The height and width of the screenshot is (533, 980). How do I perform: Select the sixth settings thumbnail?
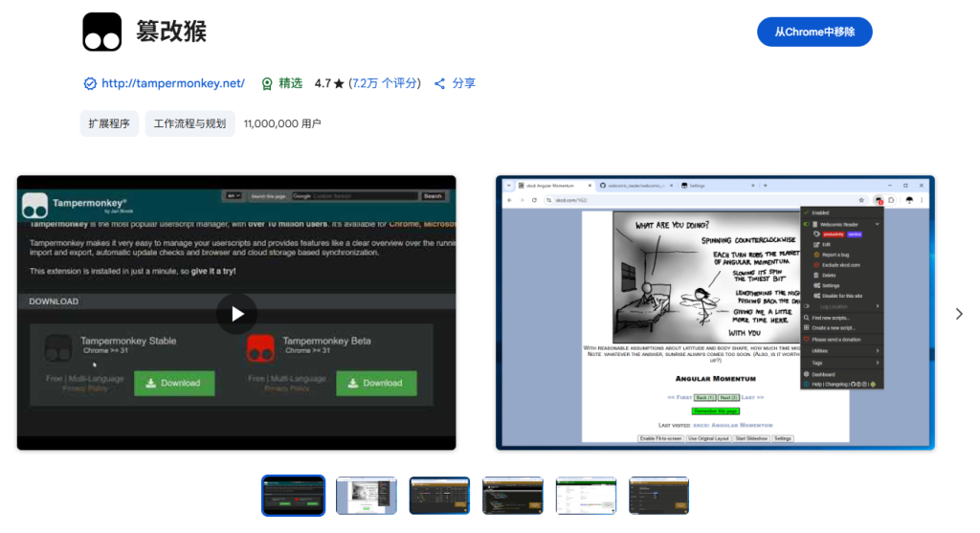[658, 496]
